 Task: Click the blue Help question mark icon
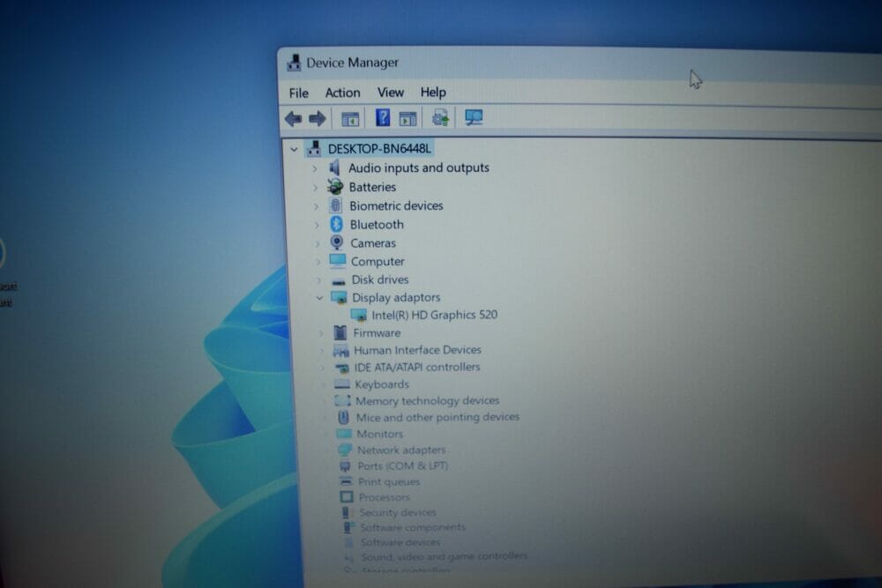pyautogui.click(x=383, y=118)
